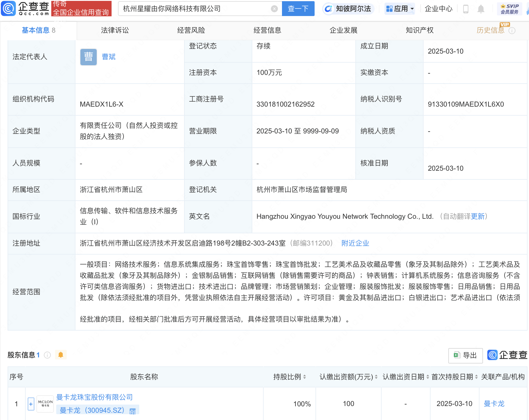Open 曼卡龙 related product link

494,404
